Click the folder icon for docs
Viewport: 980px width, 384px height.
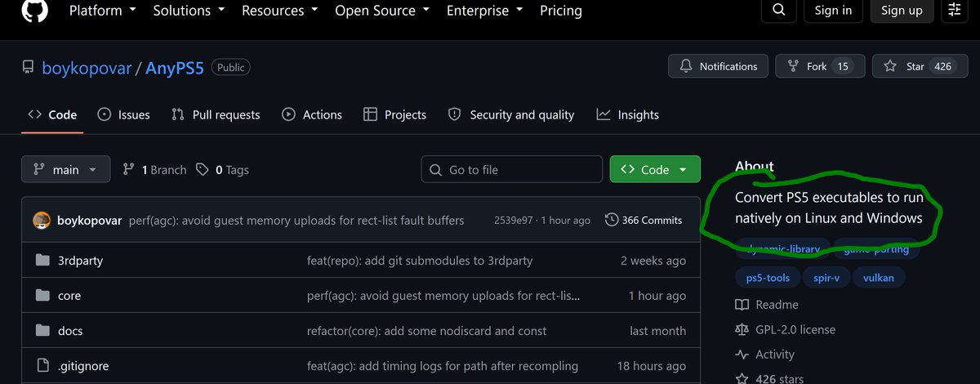tap(42, 331)
